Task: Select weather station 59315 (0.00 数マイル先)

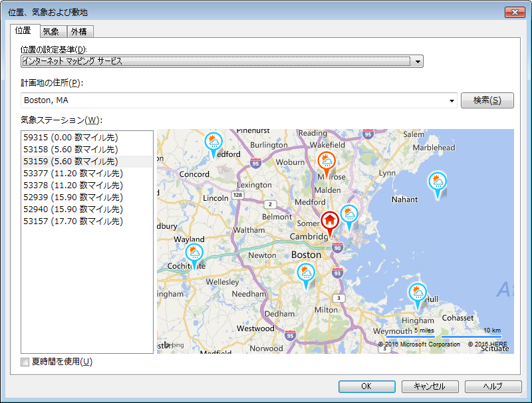Action: coord(87,138)
